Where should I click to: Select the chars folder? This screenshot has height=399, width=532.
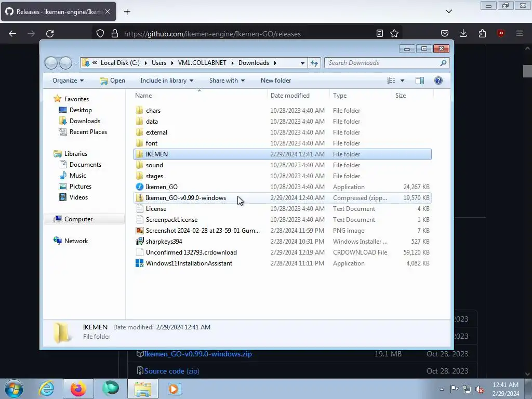tap(283, 111)
